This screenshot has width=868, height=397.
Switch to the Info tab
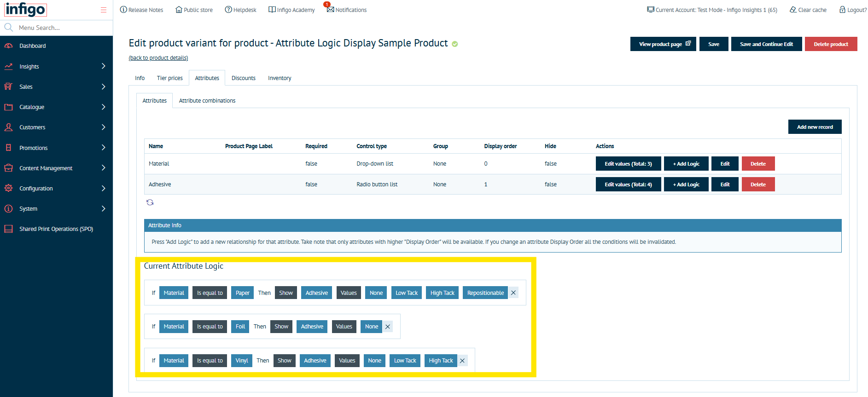[x=140, y=78]
